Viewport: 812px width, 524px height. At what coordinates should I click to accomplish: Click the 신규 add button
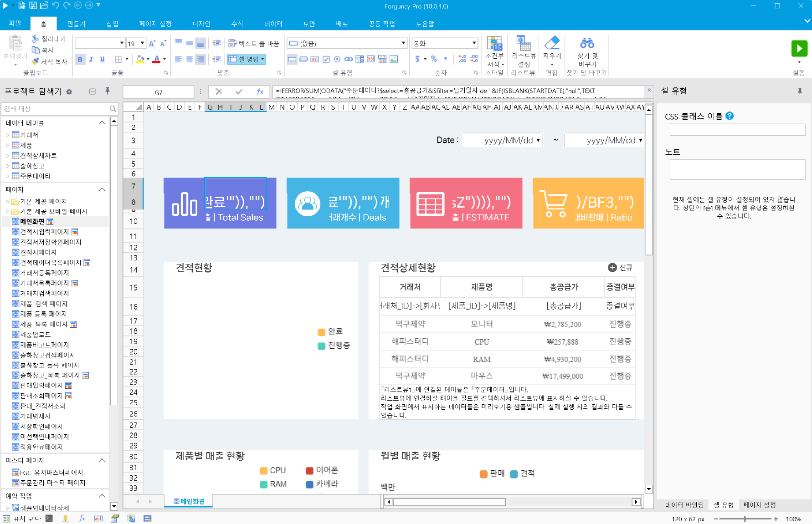coord(620,268)
